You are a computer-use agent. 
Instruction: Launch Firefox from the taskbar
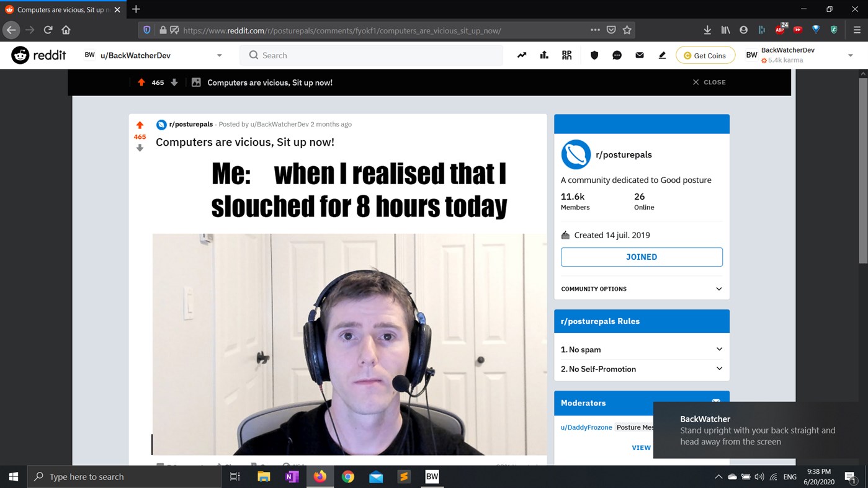[320, 476]
